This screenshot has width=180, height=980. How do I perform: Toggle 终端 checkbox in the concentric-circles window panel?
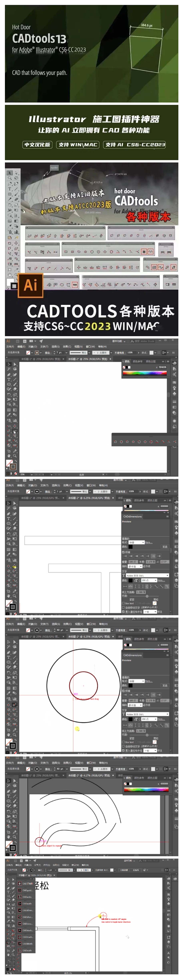123,691
